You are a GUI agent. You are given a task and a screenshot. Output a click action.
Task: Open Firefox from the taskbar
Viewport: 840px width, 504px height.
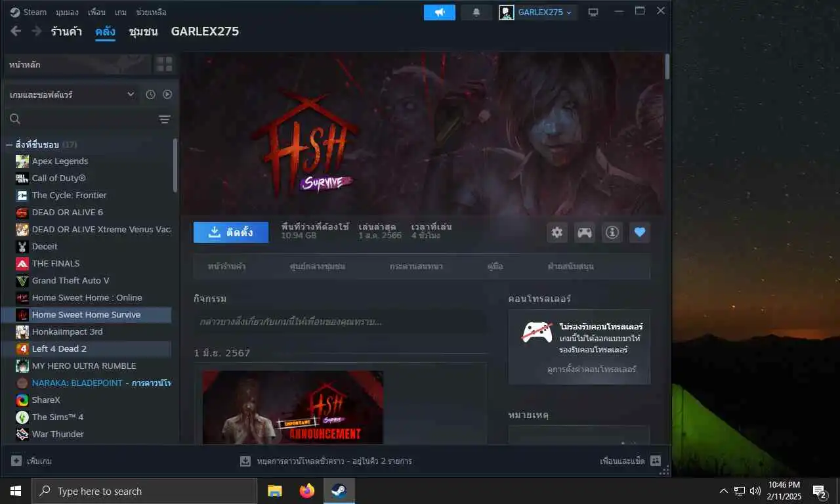tap(306, 491)
